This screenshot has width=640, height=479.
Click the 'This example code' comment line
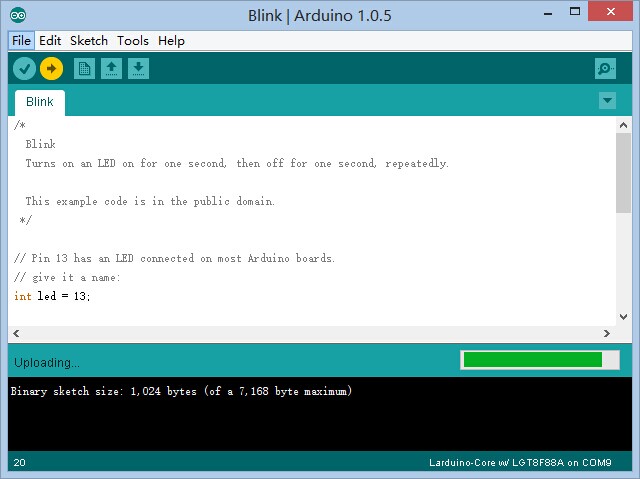click(x=150, y=202)
